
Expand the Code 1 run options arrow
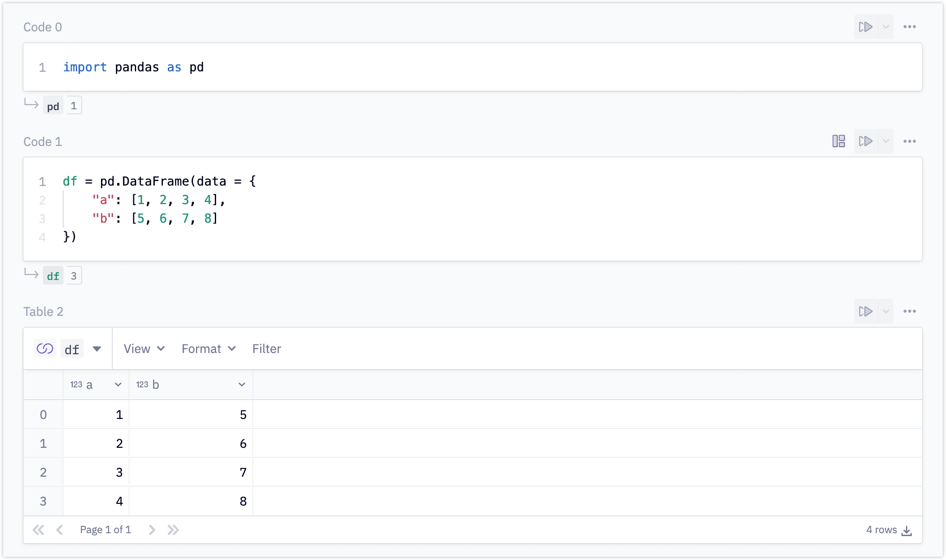(x=885, y=141)
